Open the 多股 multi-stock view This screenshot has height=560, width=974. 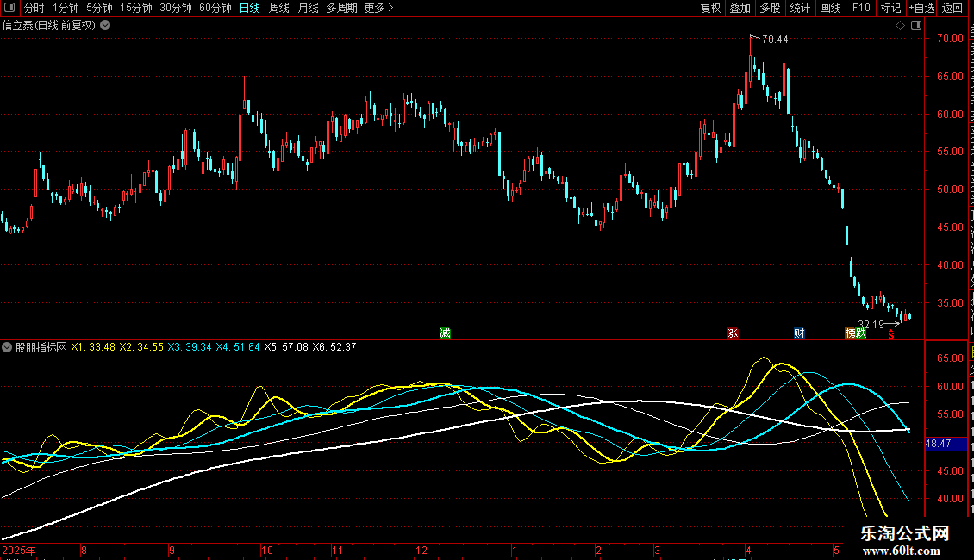[x=770, y=8]
